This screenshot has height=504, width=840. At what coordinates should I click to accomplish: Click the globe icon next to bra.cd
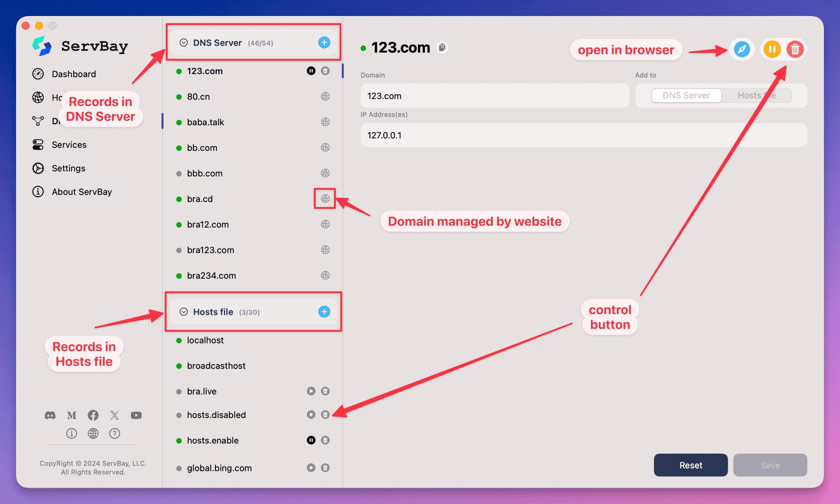click(x=324, y=198)
